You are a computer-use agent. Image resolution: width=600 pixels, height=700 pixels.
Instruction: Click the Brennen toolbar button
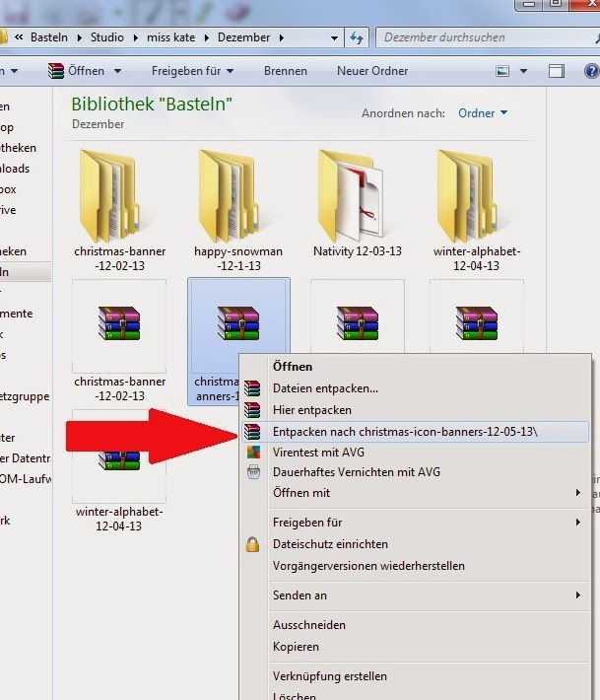(x=286, y=71)
